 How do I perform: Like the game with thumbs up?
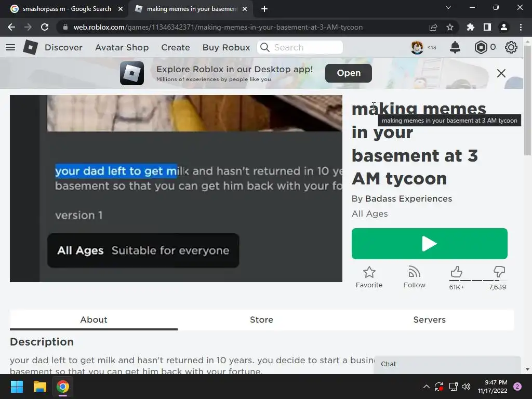pos(457,272)
